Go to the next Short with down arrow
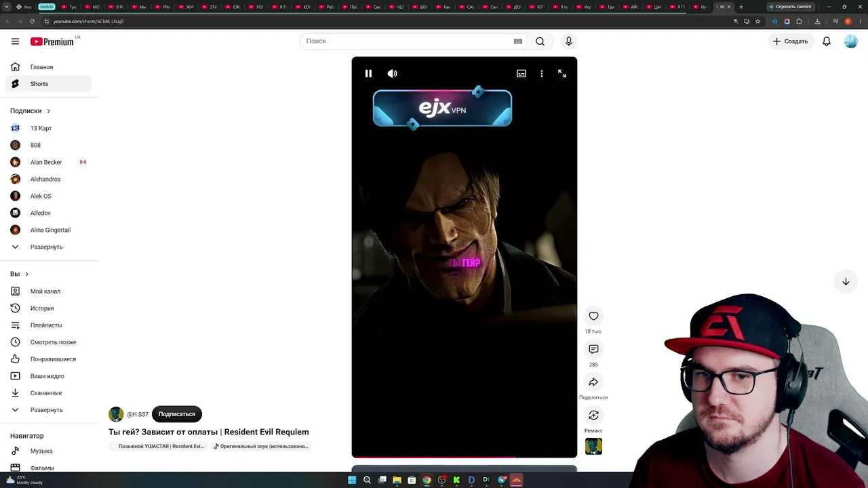Screen dimensions: 868x488 pos(846,281)
